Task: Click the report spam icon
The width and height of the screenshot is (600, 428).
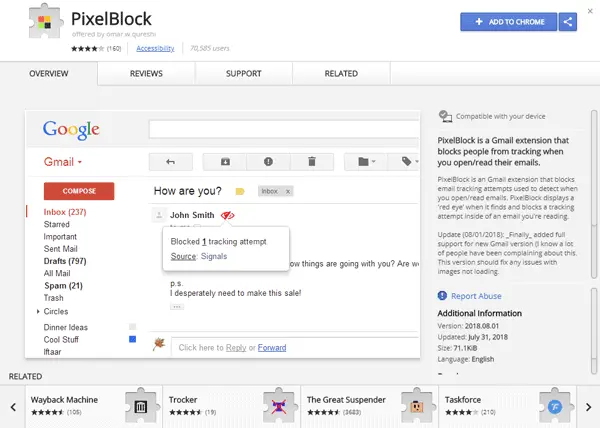Action: pyautogui.click(x=268, y=162)
